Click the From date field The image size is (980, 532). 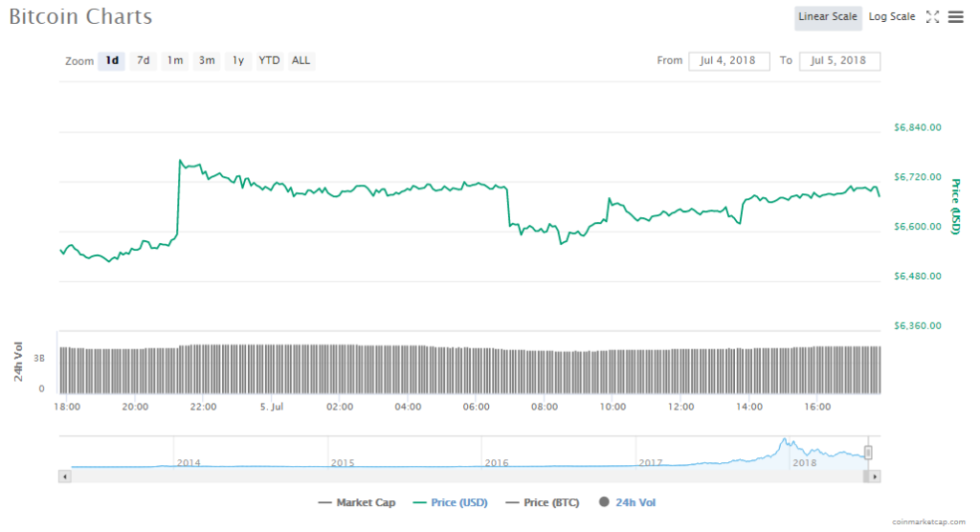point(728,61)
